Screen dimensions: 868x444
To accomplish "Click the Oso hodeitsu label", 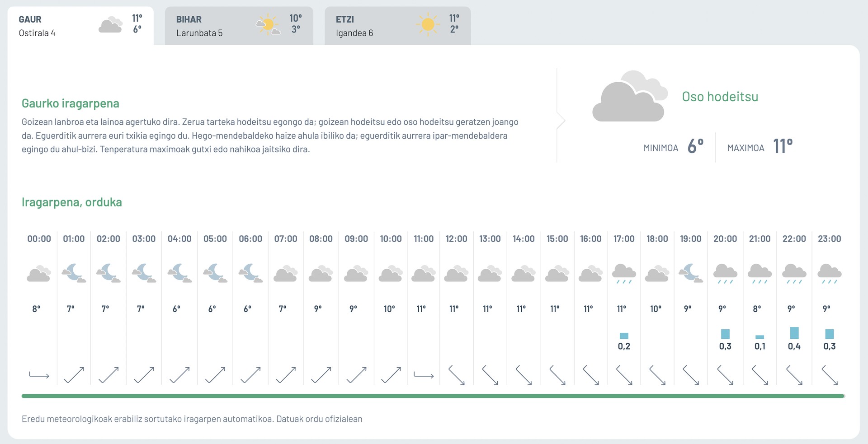I will point(720,97).
